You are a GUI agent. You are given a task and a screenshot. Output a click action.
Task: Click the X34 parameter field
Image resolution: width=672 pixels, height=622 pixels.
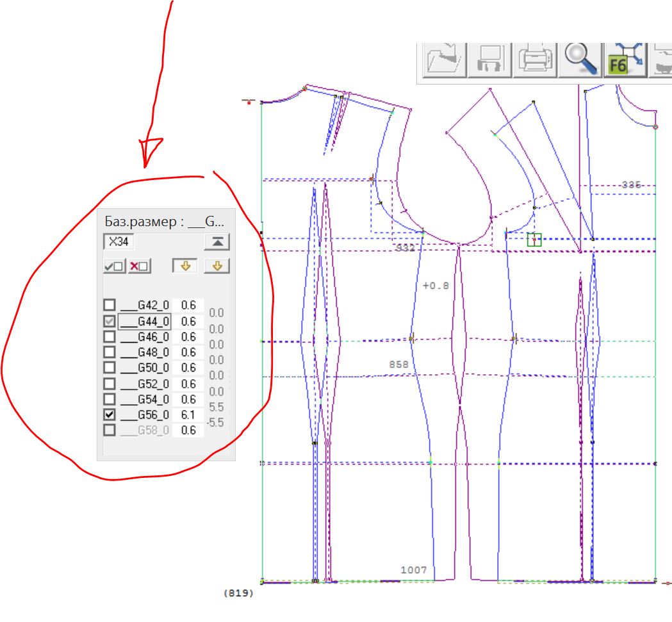pyautogui.click(x=119, y=241)
